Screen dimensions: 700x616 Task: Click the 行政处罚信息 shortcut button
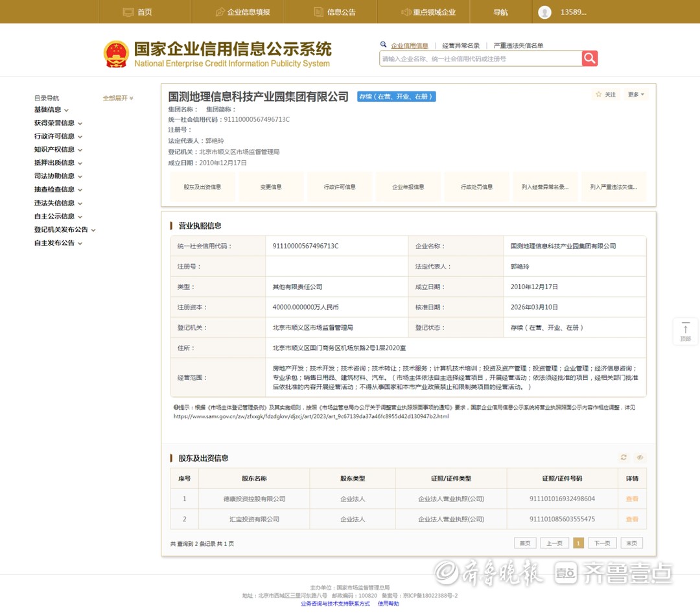pos(477,187)
